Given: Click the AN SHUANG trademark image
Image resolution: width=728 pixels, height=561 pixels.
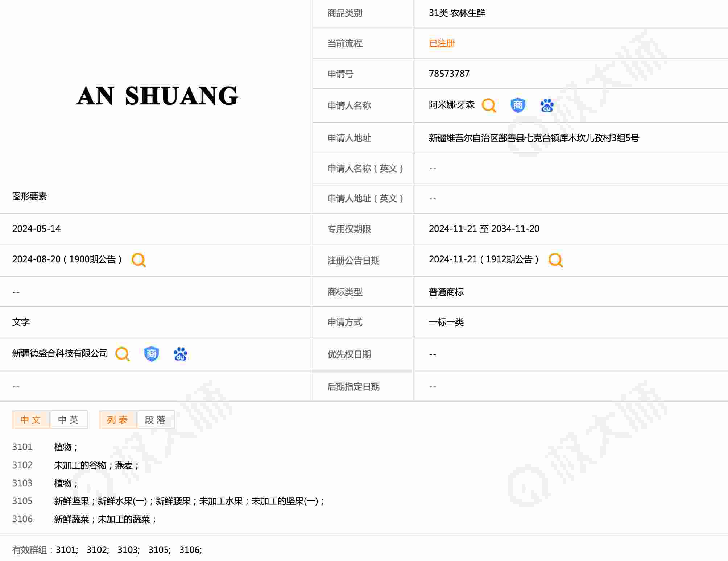Looking at the screenshot, I should pos(157,96).
